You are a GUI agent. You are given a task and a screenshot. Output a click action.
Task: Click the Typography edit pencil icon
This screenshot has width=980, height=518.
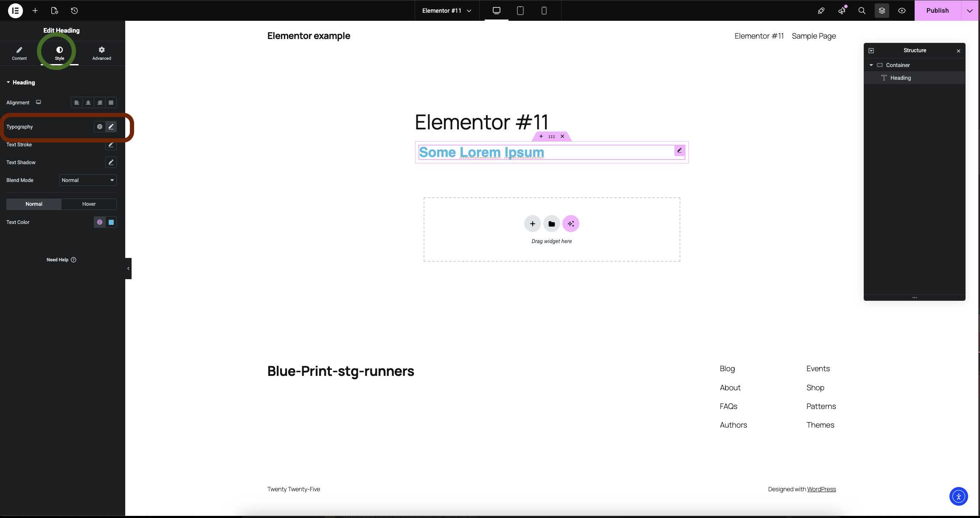[x=111, y=126]
